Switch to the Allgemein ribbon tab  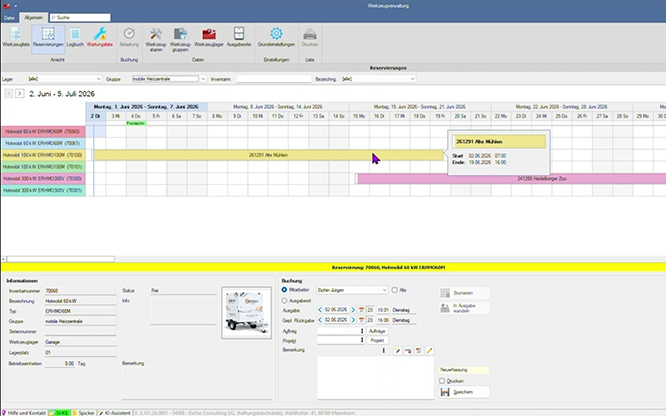(x=33, y=17)
